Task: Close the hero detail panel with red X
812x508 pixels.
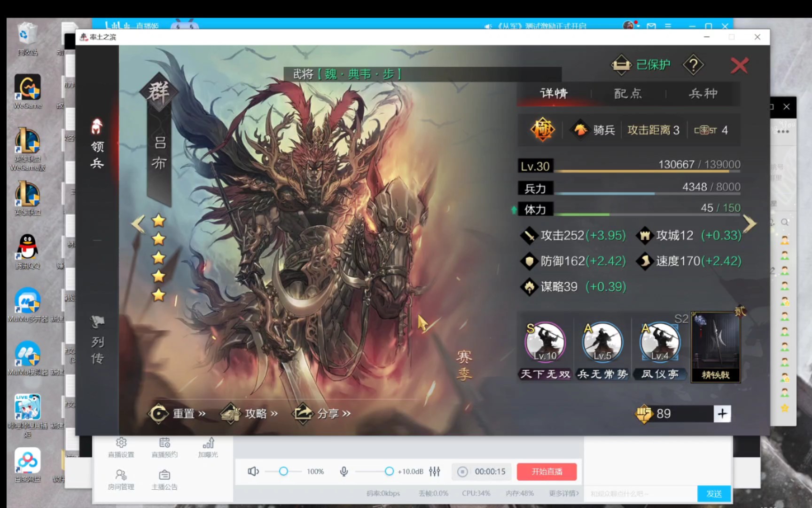Action: 739,65
